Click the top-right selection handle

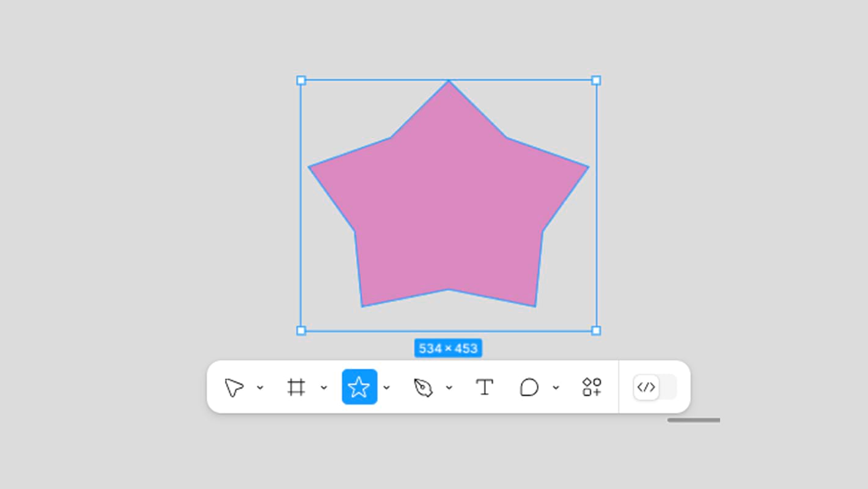point(596,80)
